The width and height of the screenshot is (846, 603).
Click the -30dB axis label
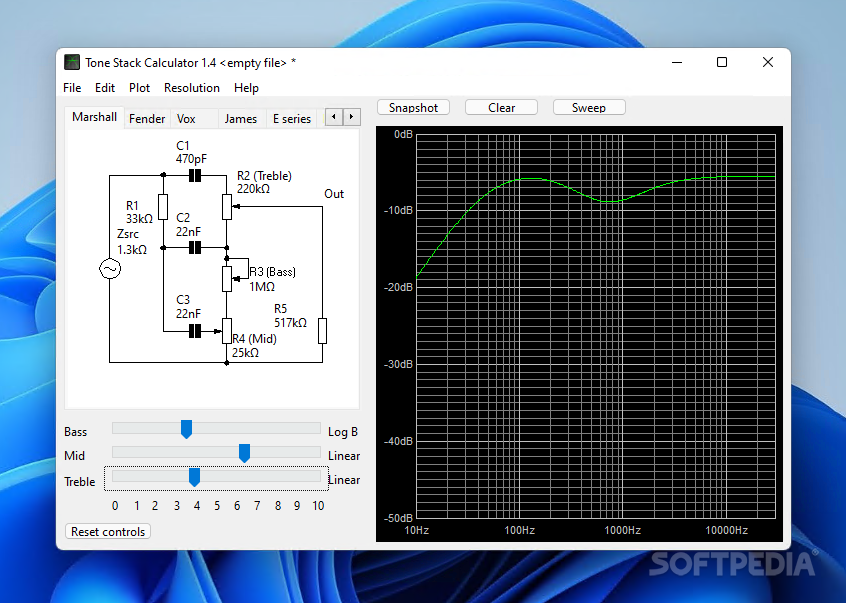pyautogui.click(x=398, y=365)
